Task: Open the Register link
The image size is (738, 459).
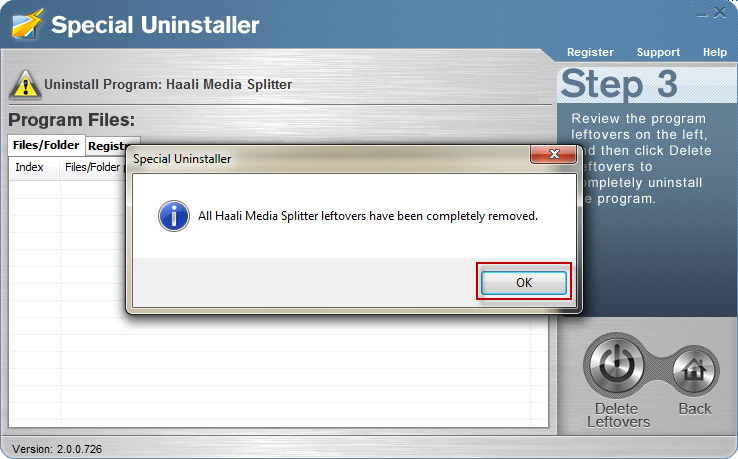Action: 590,52
